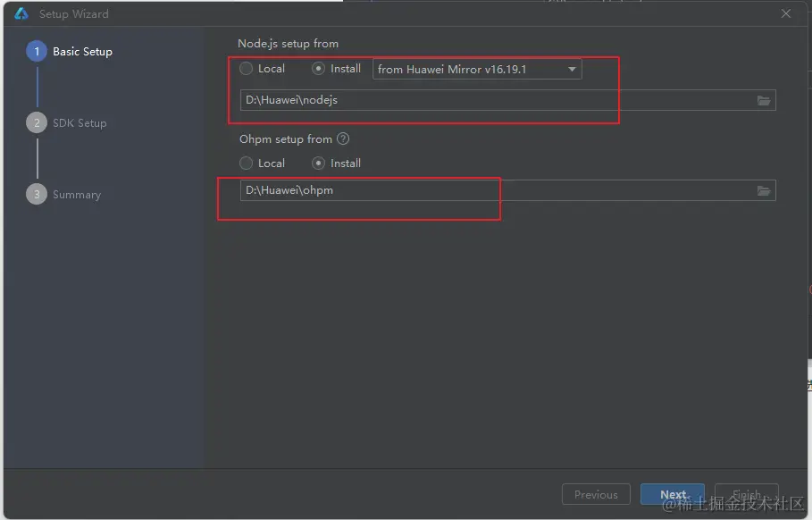The height and width of the screenshot is (520, 812).
Task: Click the Setup Wizard title text
Action: pos(74,14)
